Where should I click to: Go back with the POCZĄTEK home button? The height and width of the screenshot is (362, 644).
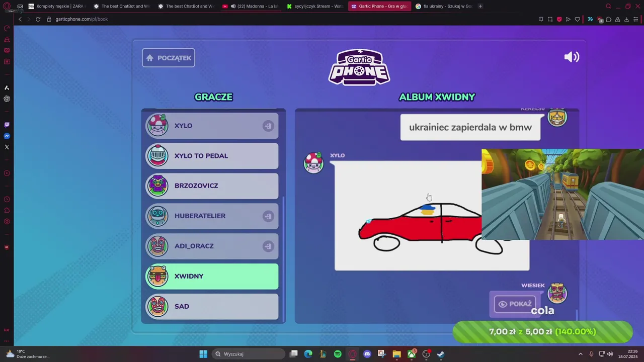(169, 58)
